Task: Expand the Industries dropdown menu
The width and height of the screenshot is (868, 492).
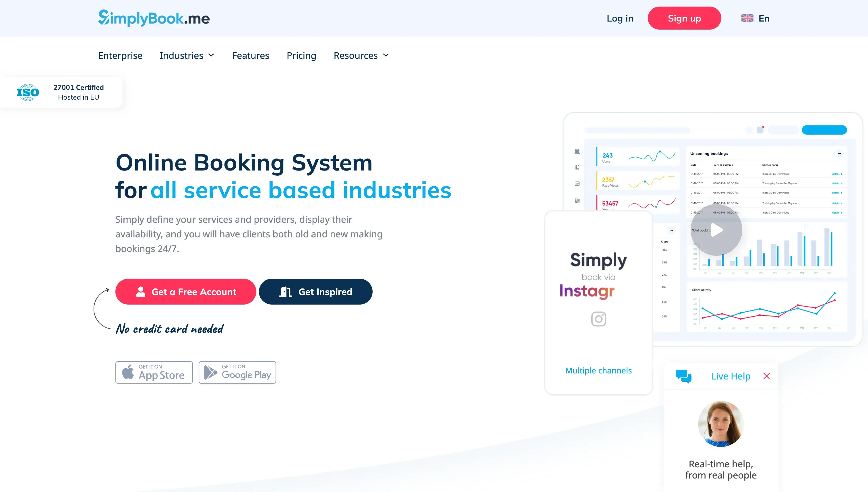Action: pos(187,55)
